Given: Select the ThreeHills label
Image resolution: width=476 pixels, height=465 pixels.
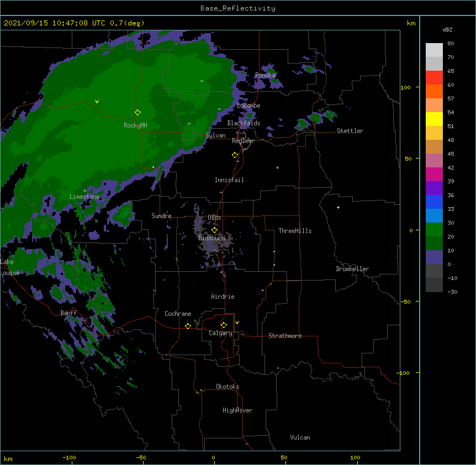Looking at the screenshot, I should 295,231.
